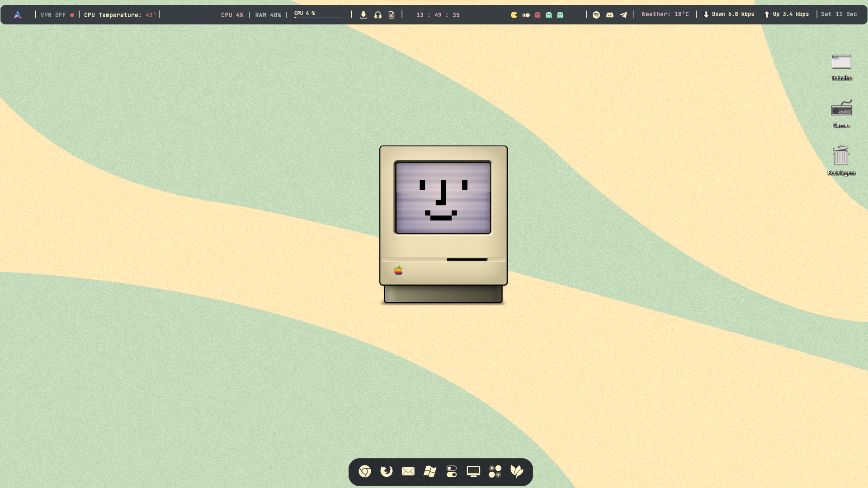Launch Telegram from the top bar

[x=623, y=15]
